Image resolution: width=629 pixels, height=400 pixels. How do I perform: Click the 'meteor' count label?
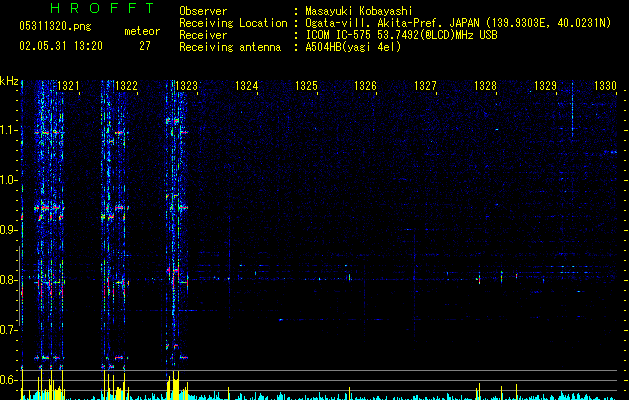142,31
